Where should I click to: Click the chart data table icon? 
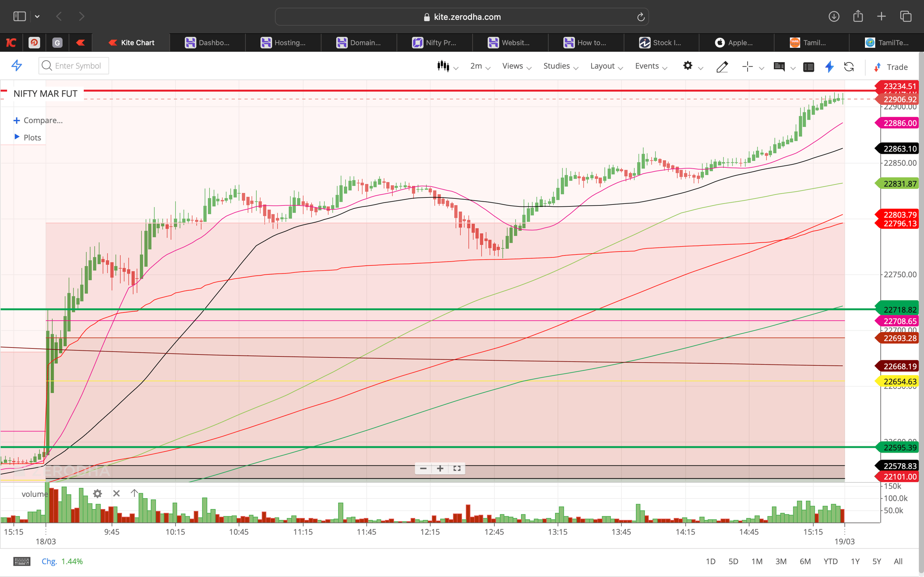coord(809,67)
